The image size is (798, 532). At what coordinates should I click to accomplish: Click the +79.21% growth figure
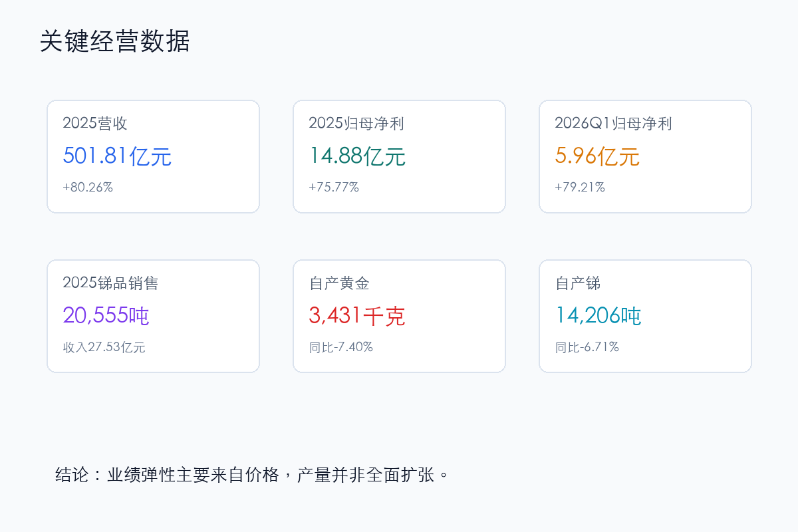[580, 187]
